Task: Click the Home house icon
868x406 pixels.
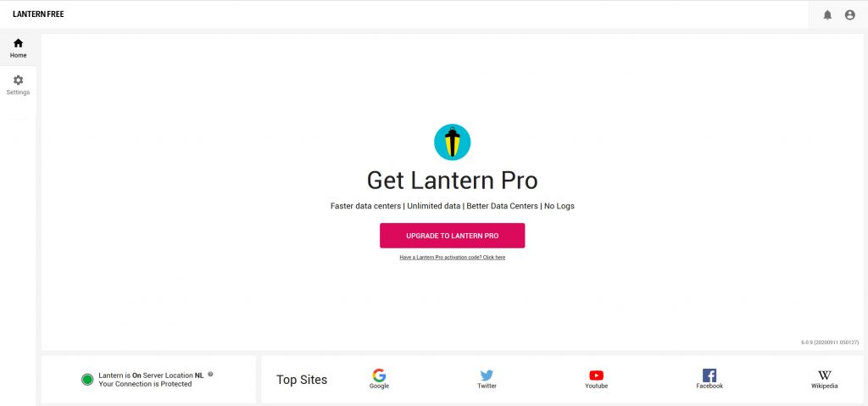Action: [x=19, y=42]
